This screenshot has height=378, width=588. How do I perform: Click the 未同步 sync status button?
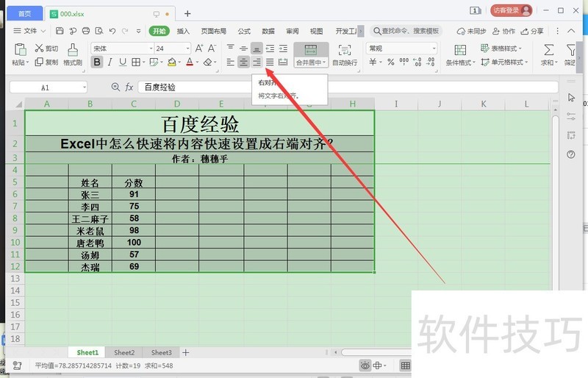click(x=471, y=31)
